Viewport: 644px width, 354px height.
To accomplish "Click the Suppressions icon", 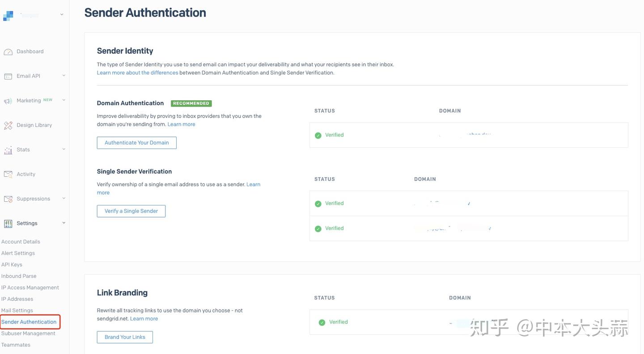I will (x=8, y=199).
